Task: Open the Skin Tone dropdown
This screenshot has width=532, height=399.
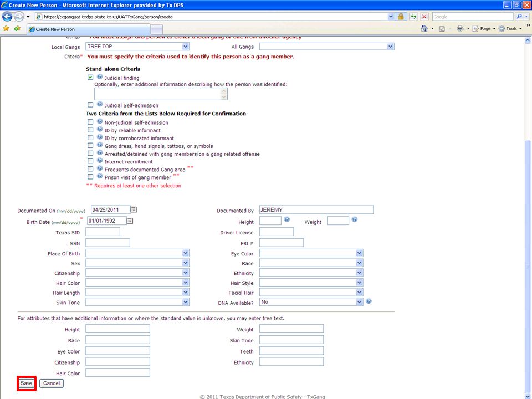Action: click(137, 302)
